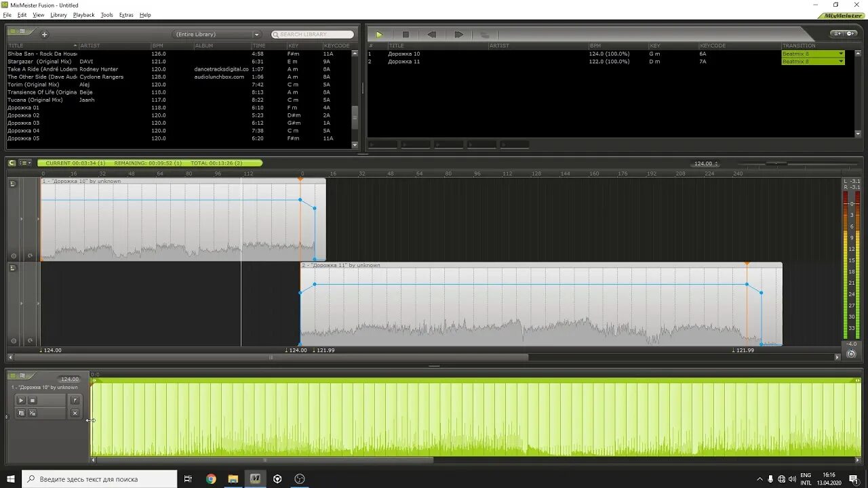This screenshot has height=488, width=868.
Task: Add files with the library plus button
Action: 45,34
